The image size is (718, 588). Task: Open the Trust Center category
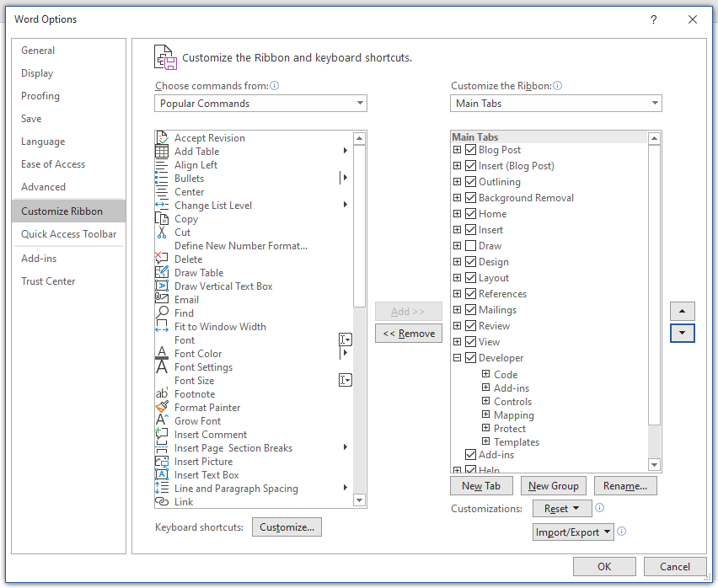69,281
